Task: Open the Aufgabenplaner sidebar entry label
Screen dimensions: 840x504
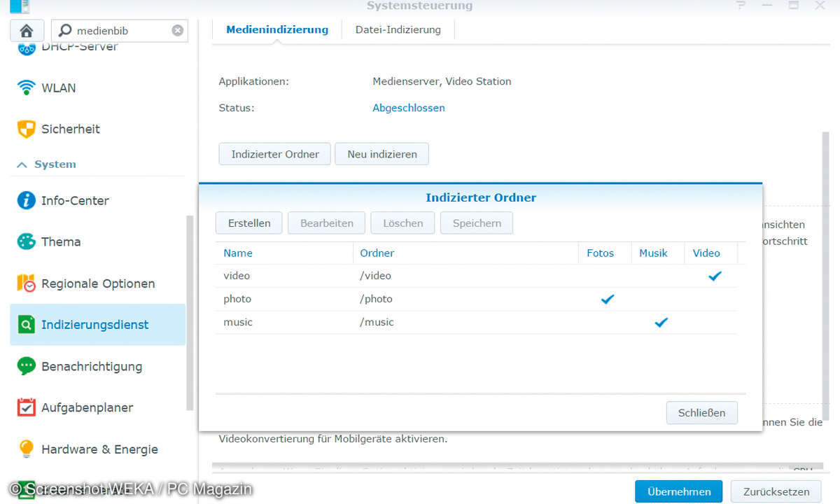Action: tap(87, 407)
